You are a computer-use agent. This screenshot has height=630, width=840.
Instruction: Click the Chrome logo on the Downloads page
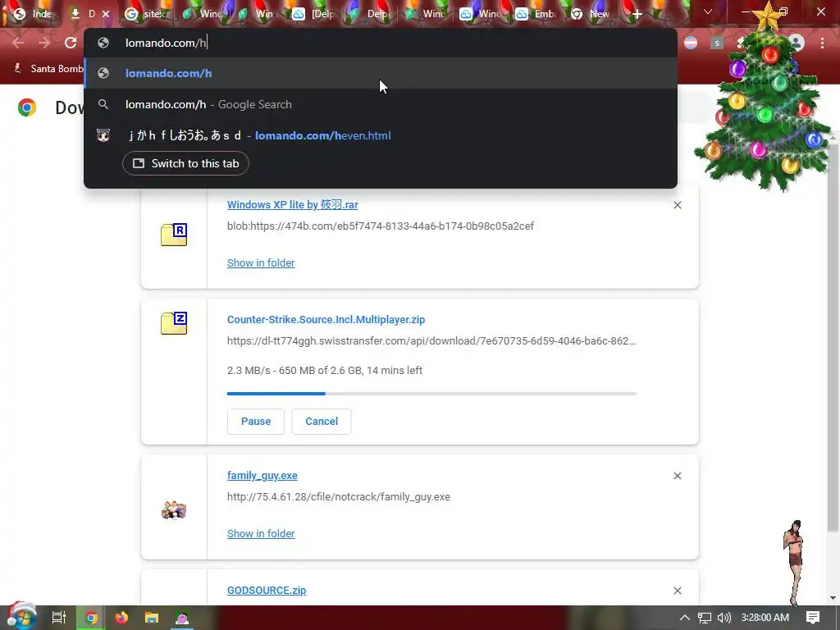27,107
